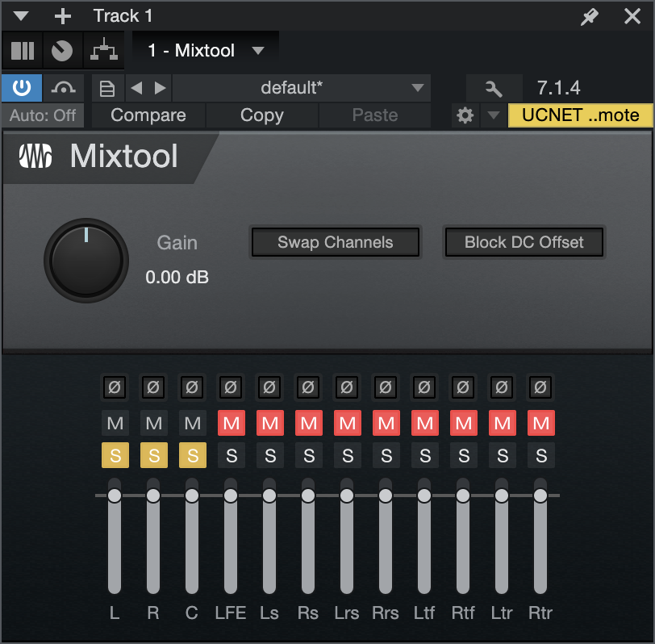655x644 pixels.
Task: Disable solo on the C channel
Action: coord(193,455)
